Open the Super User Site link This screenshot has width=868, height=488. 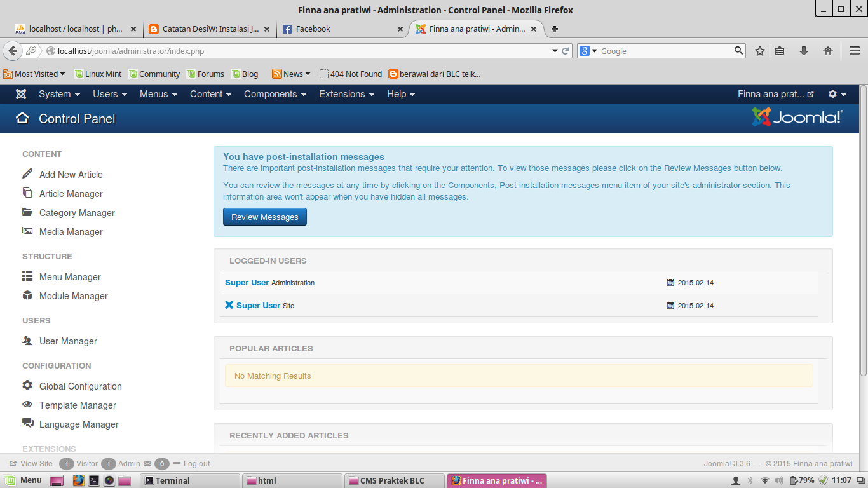[258, 306]
